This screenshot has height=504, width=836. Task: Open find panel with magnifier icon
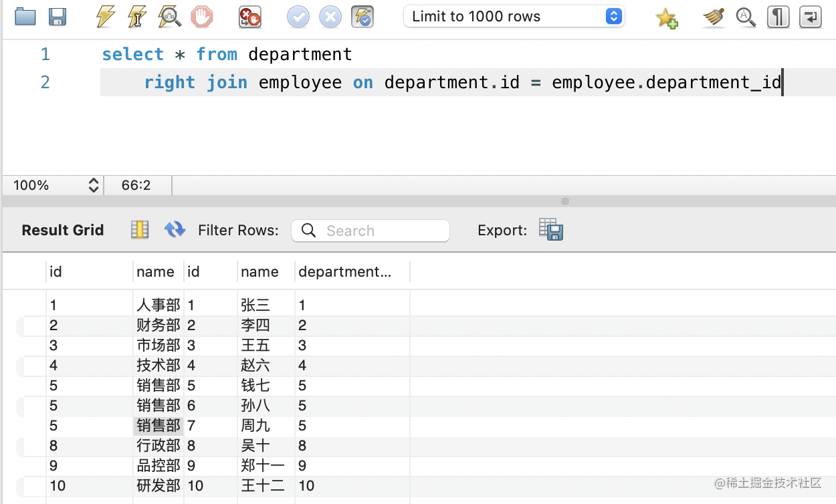[x=746, y=17]
